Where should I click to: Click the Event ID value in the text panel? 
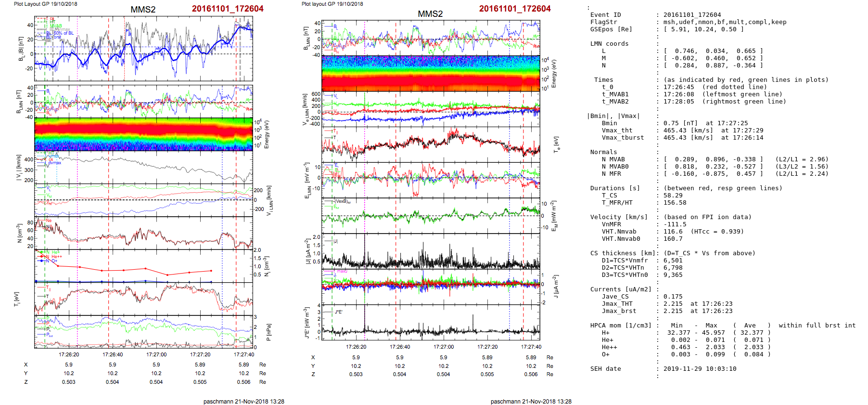(692, 15)
